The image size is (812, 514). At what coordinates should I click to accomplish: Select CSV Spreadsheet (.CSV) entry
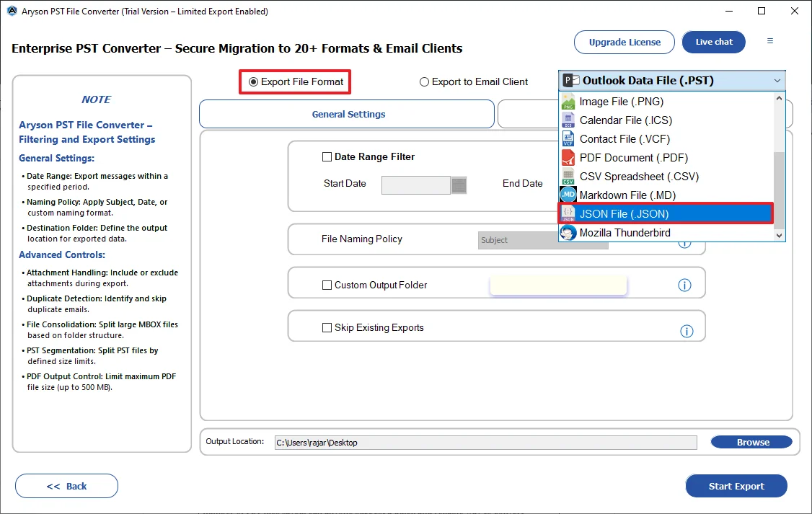(666, 177)
